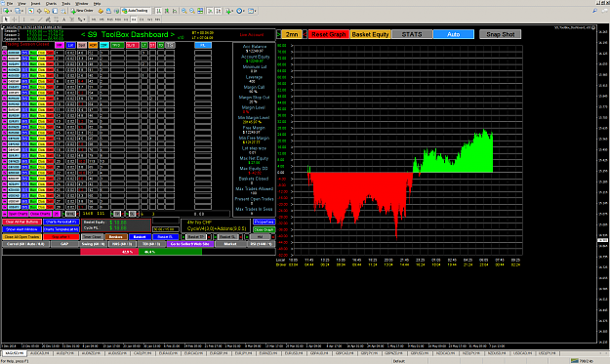Viewport: 610px width, 364px height.
Task: Toggle green square left of Basket SL
Action: click(215, 236)
